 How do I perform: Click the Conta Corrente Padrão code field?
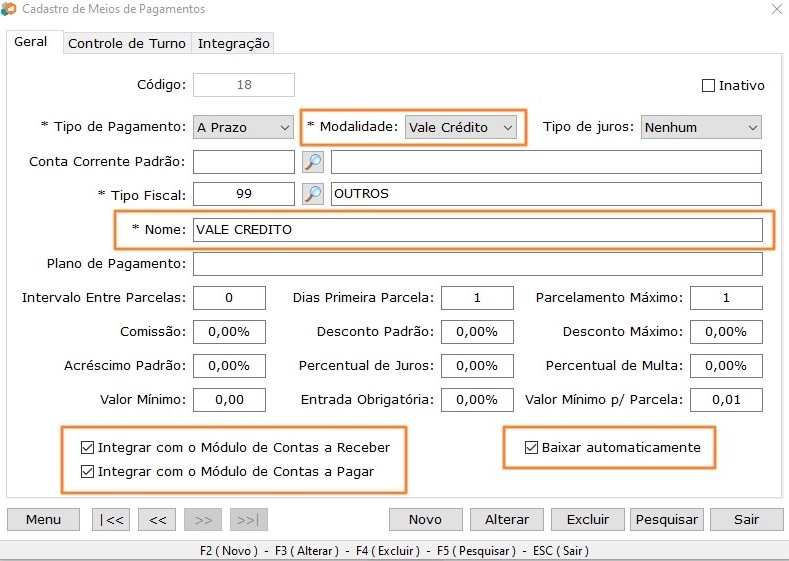(x=244, y=162)
